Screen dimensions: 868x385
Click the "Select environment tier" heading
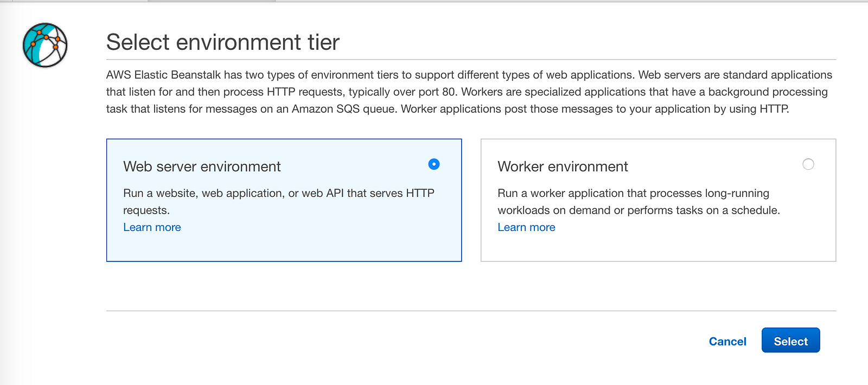(x=222, y=42)
